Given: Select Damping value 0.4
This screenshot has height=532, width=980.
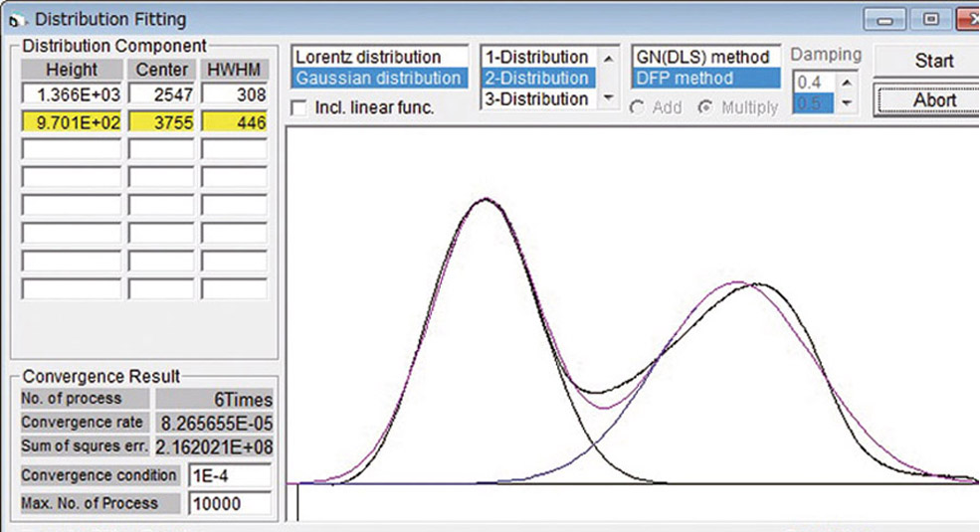Looking at the screenshot, I should [x=814, y=83].
